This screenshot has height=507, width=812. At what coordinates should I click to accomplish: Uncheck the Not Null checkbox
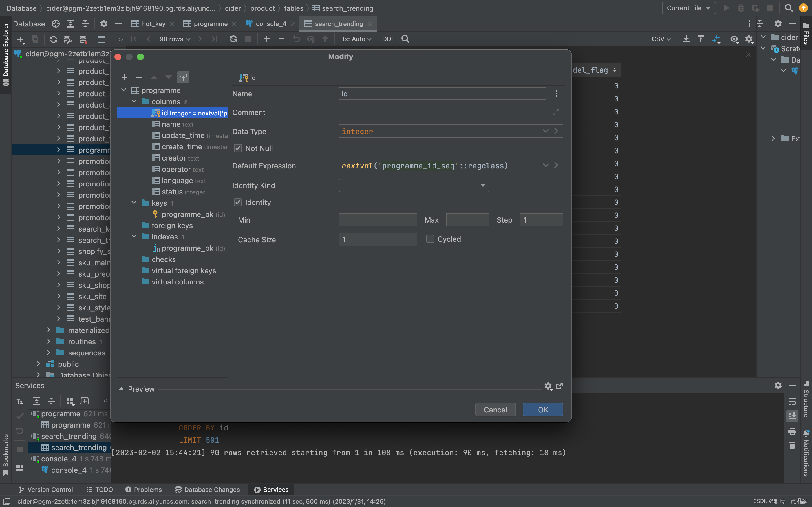(238, 148)
